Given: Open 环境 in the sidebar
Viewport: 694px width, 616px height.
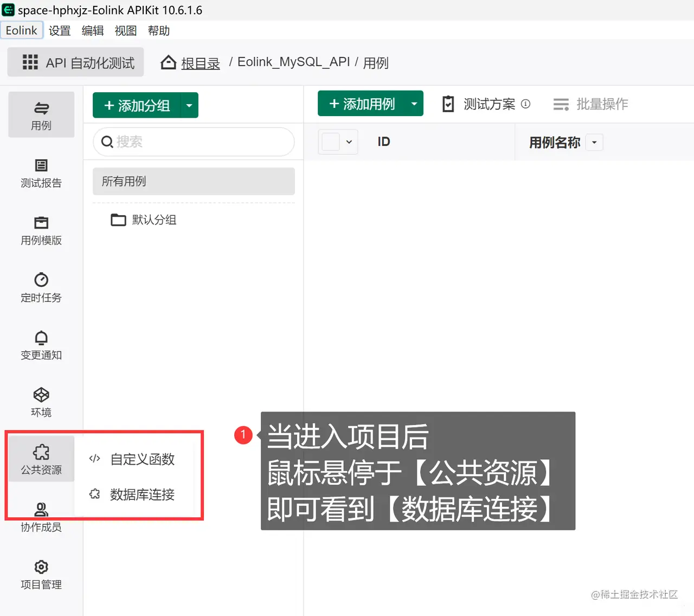Looking at the screenshot, I should point(41,403).
